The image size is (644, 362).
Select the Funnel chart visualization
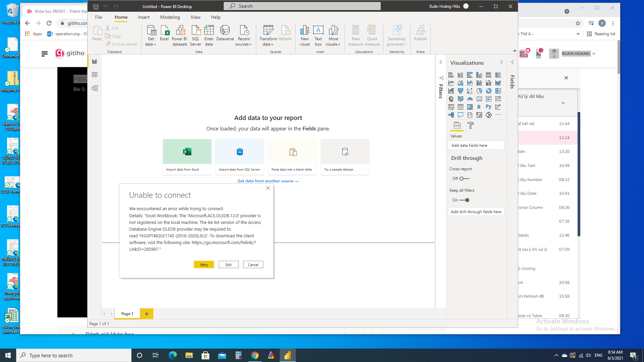[x=461, y=91]
